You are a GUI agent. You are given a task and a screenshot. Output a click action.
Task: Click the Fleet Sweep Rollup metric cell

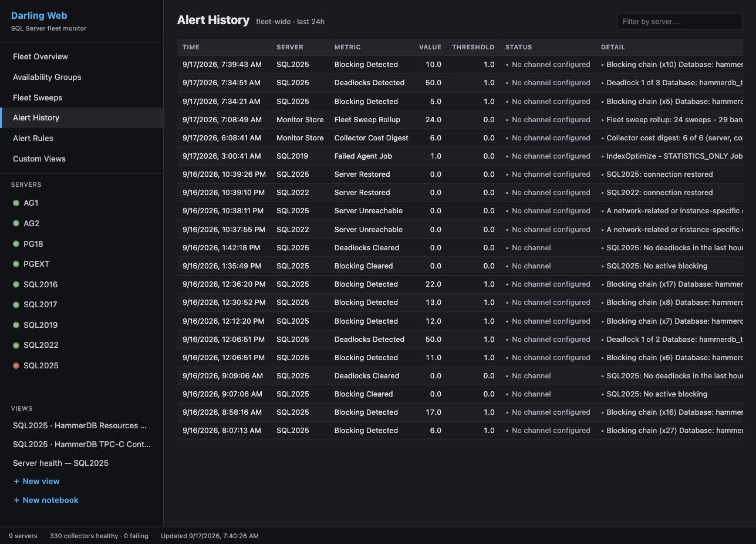(367, 120)
